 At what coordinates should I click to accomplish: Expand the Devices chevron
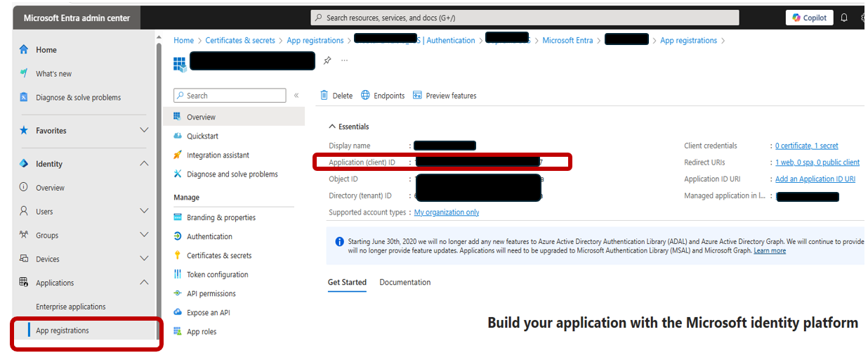(x=144, y=259)
